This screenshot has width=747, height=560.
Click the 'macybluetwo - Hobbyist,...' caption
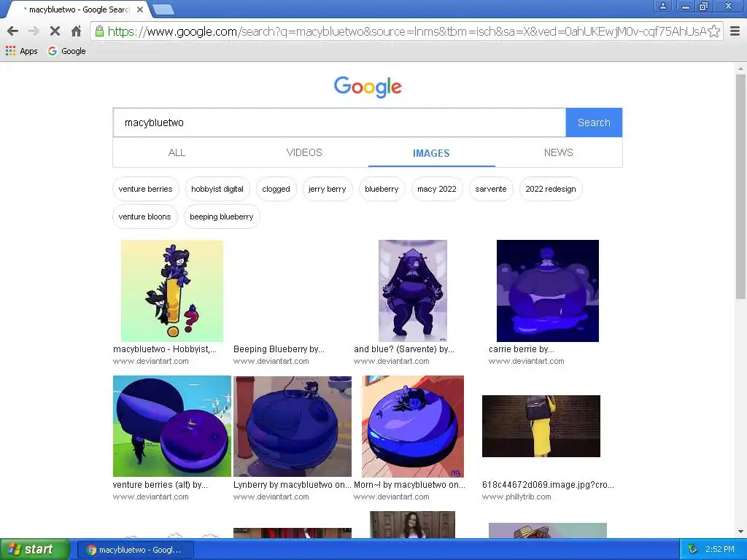(x=165, y=349)
